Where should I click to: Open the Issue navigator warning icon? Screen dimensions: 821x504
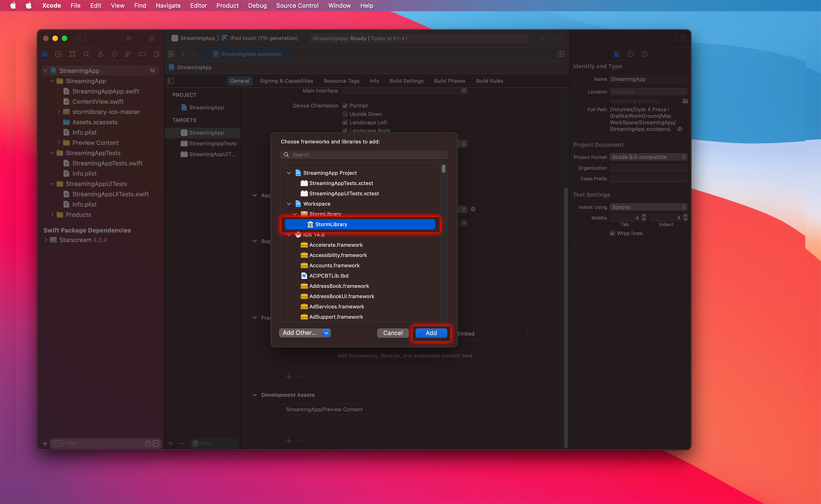click(100, 54)
